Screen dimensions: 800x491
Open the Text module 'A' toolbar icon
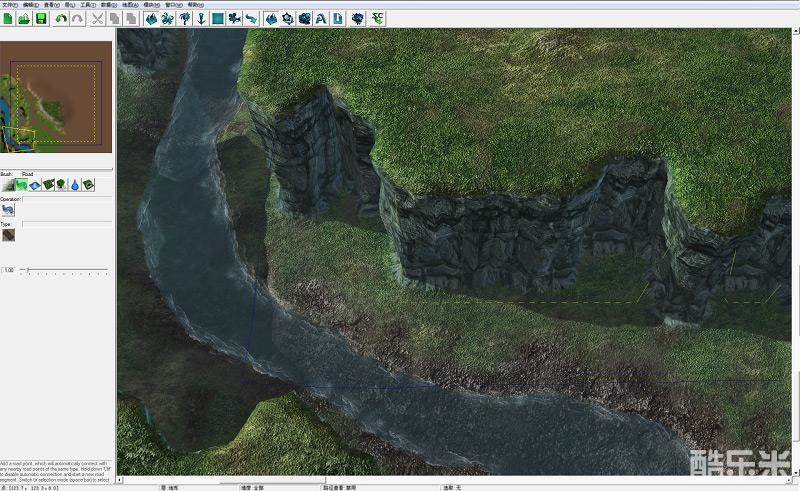point(320,18)
